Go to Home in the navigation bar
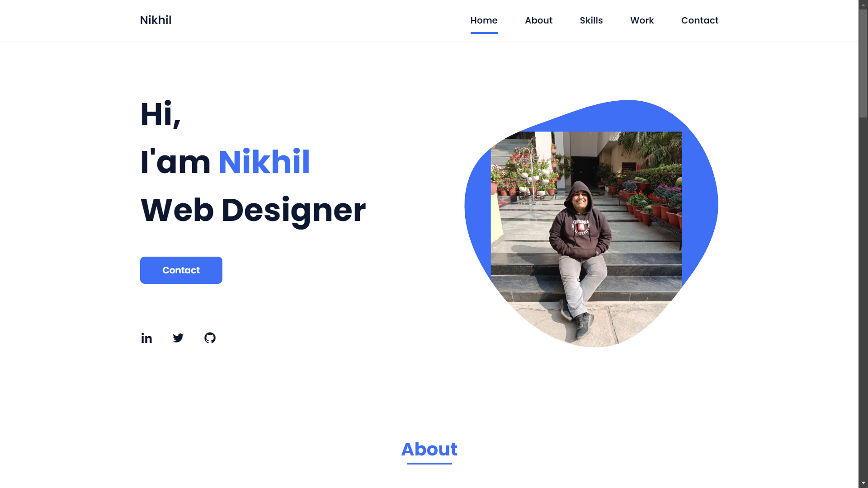868x488 pixels. point(484,20)
